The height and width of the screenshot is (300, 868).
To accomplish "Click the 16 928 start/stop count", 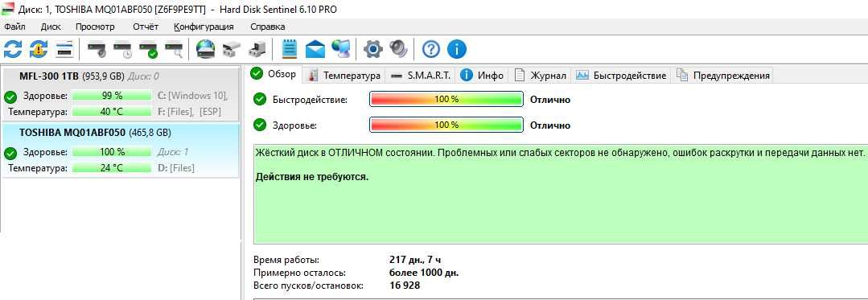I will (405, 286).
